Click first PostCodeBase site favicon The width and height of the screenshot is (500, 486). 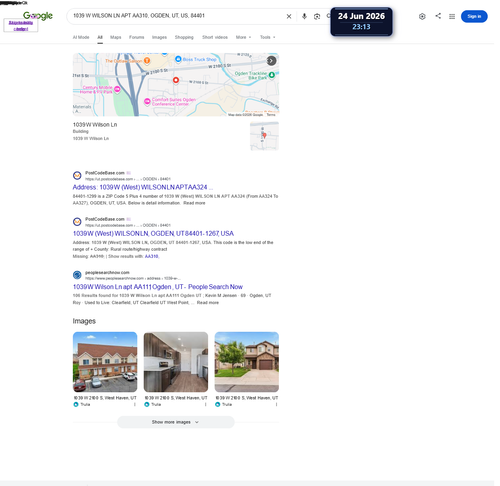(77, 175)
